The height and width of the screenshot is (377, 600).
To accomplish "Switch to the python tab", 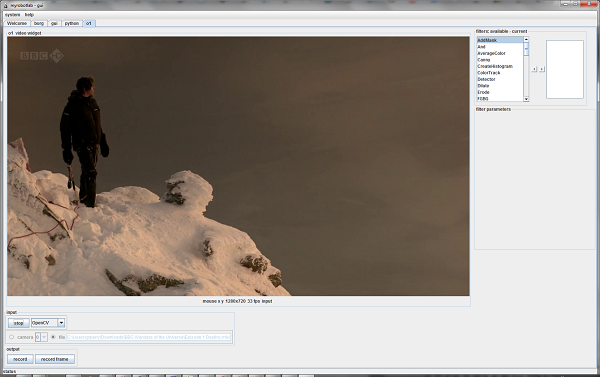I will [x=72, y=23].
